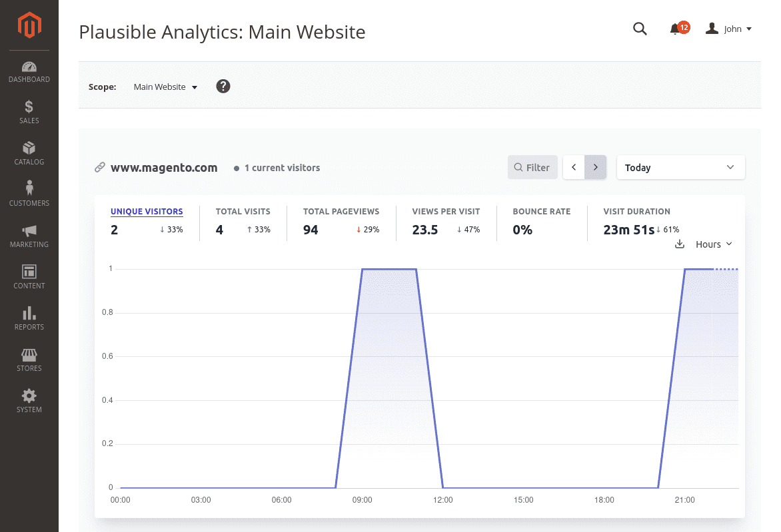Click the Plausible Analytics: Main Website title
Image resolution: width=781 pixels, height=532 pixels.
tap(222, 32)
